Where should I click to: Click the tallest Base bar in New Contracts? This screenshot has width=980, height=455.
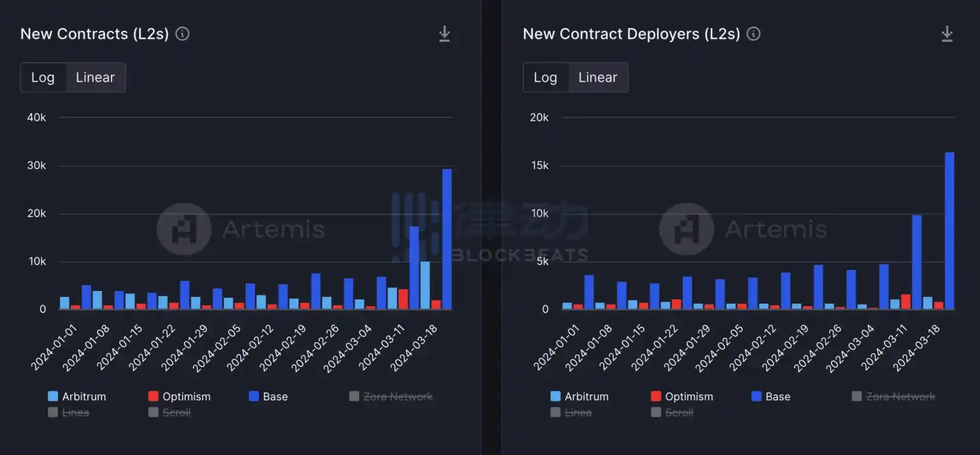[447, 239]
